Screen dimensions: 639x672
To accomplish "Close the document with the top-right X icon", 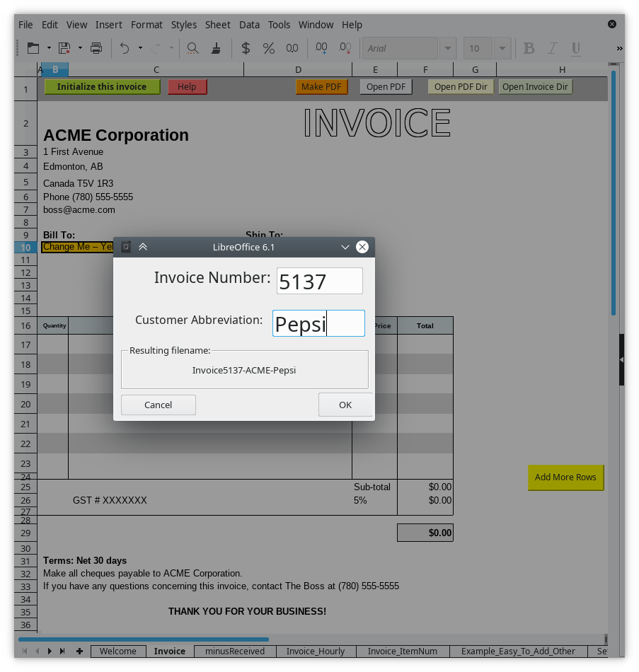I will (612, 25).
